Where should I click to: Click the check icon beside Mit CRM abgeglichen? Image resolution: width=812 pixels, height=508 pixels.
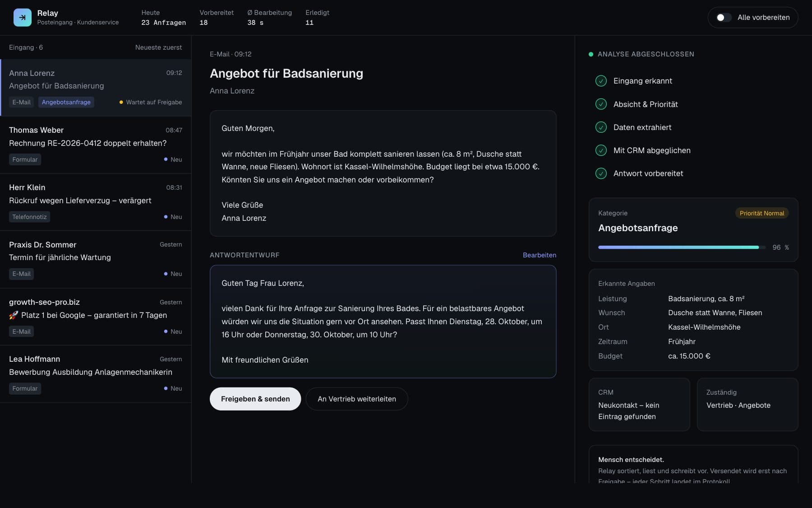601,150
